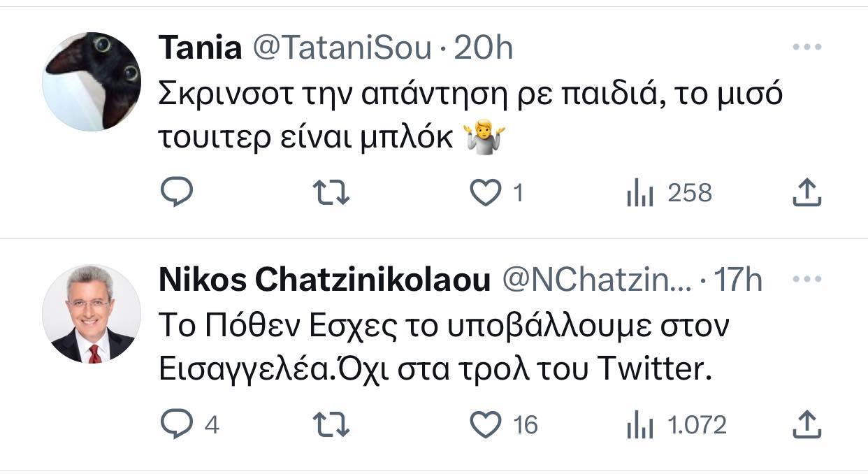Open Nikos Chatzinikolaou's profile photo
Screen dimensions: 868x474
[x=92, y=313]
